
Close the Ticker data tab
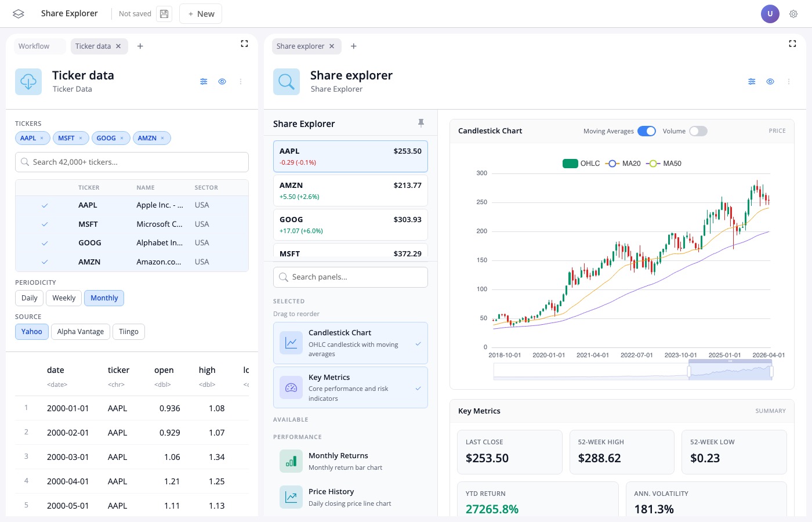[118, 46]
